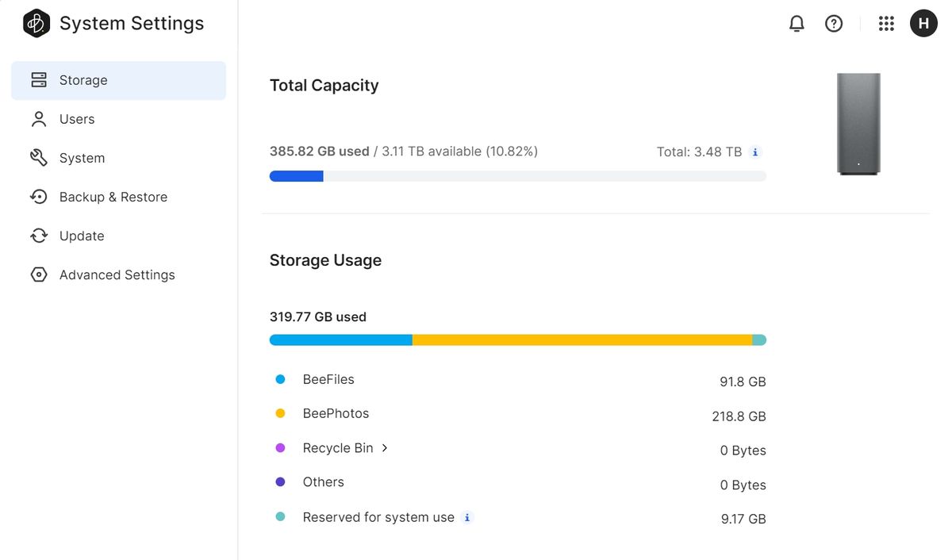
Task: Expand the Recycle Bin usage details
Action: pos(384,447)
